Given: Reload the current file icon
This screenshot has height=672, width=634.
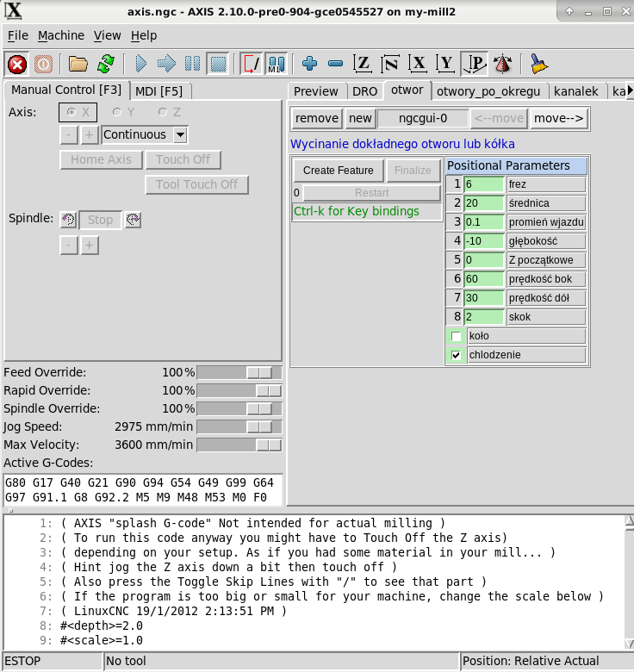Looking at the screenshot, I should pyautogui.click(x=106, y=65).
